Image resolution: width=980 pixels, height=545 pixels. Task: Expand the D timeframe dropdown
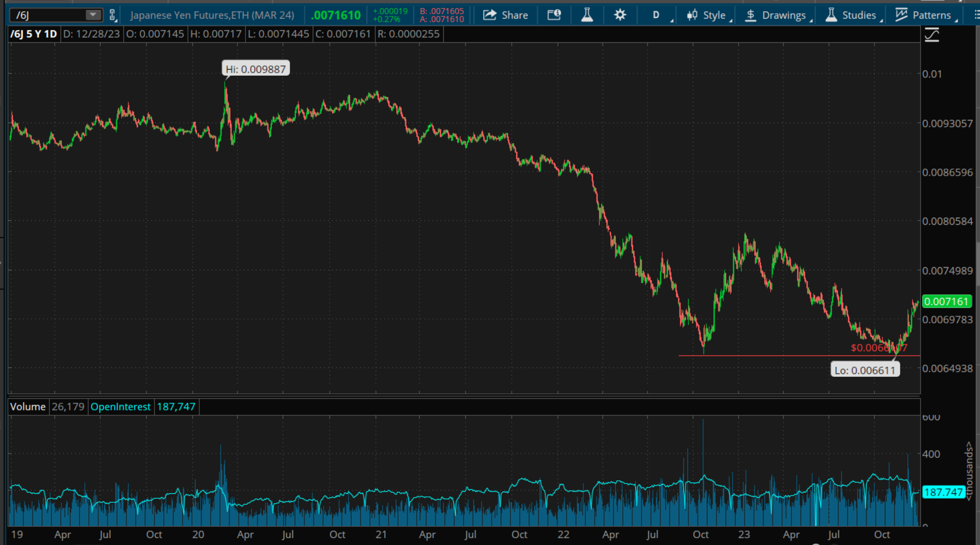point(657,15)
